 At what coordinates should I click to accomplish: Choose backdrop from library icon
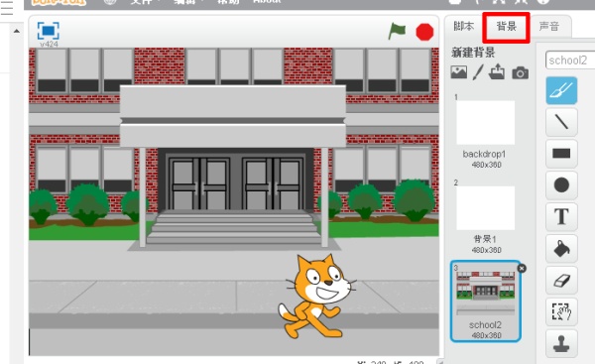459,72
